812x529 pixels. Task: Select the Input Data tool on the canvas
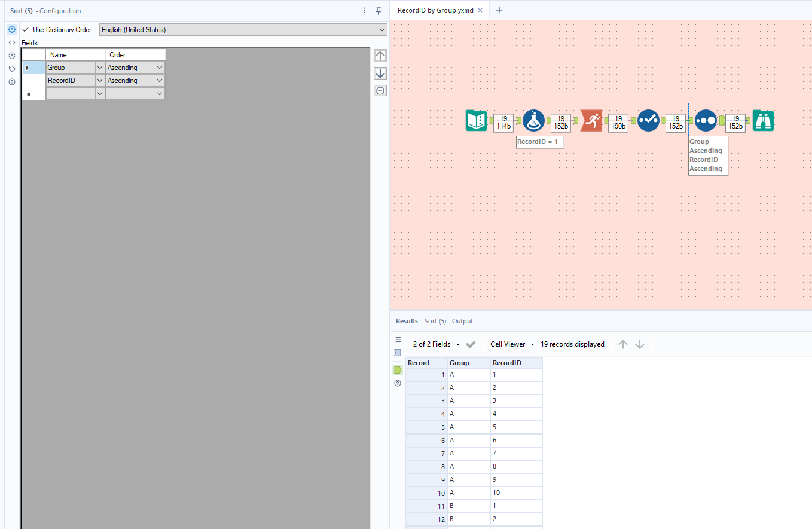pyautogui.click(x=476, y=120)
